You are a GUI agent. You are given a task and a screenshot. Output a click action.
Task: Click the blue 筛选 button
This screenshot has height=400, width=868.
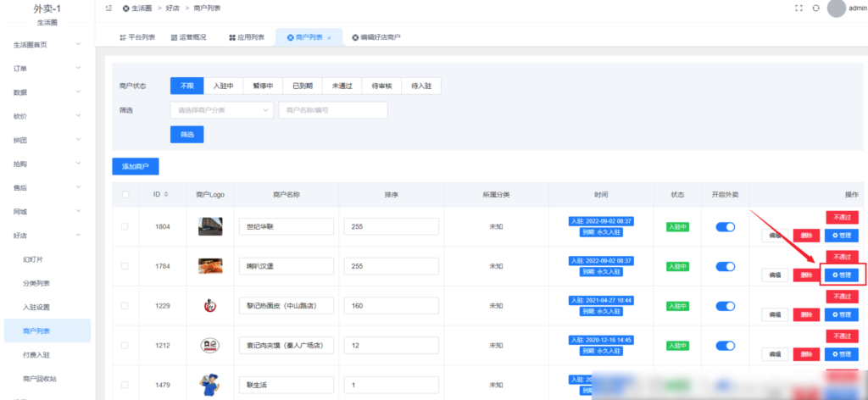[187, 135]
